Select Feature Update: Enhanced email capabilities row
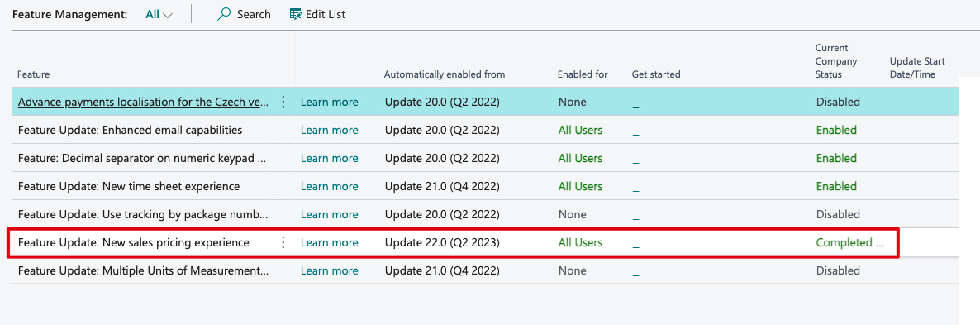The image size is (980, 325). pyautogui.click(x=130, y=130)
